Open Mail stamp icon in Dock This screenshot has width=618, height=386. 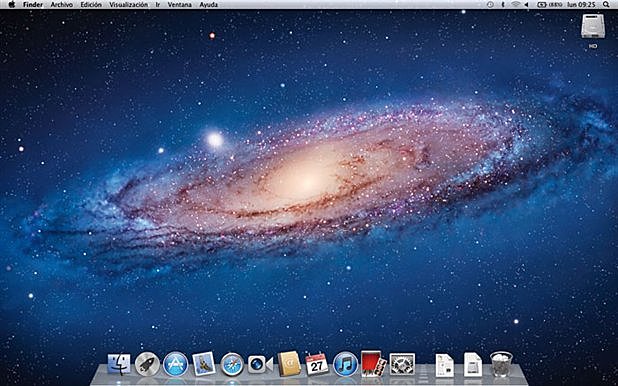pos(204,364)
